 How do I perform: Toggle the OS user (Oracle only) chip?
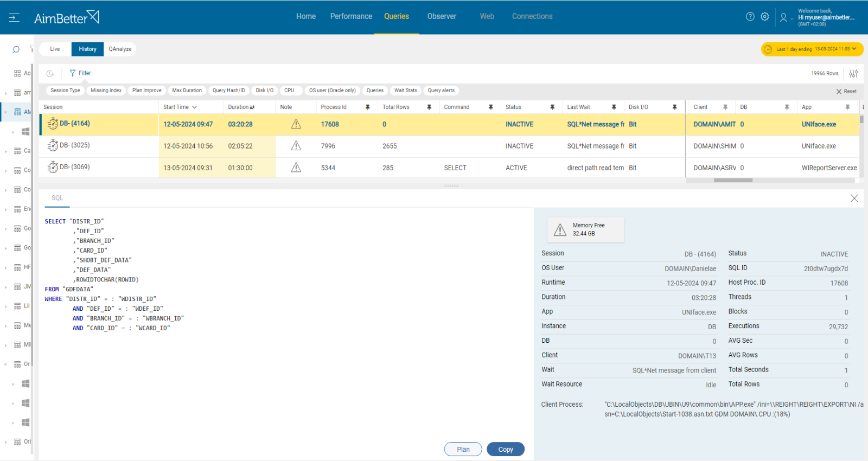(x=333, y=91)
